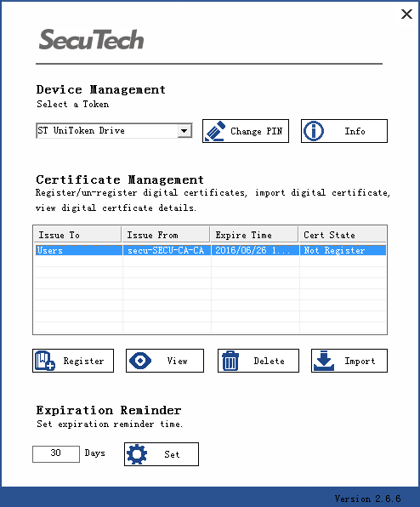The width and height of the screenshot is (420, 507).
Task: Click the Delete button label
Action: click(270, 361)
